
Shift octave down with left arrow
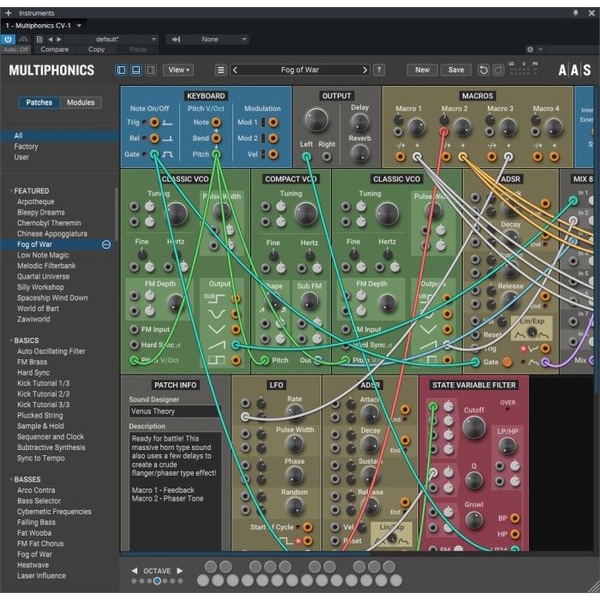point(134,571)
